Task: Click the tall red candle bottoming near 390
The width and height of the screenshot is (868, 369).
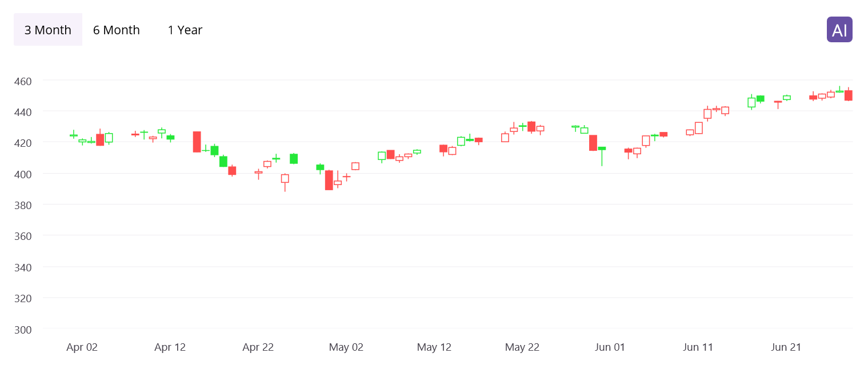Action: pyautogui.click(x=329, y=180)
